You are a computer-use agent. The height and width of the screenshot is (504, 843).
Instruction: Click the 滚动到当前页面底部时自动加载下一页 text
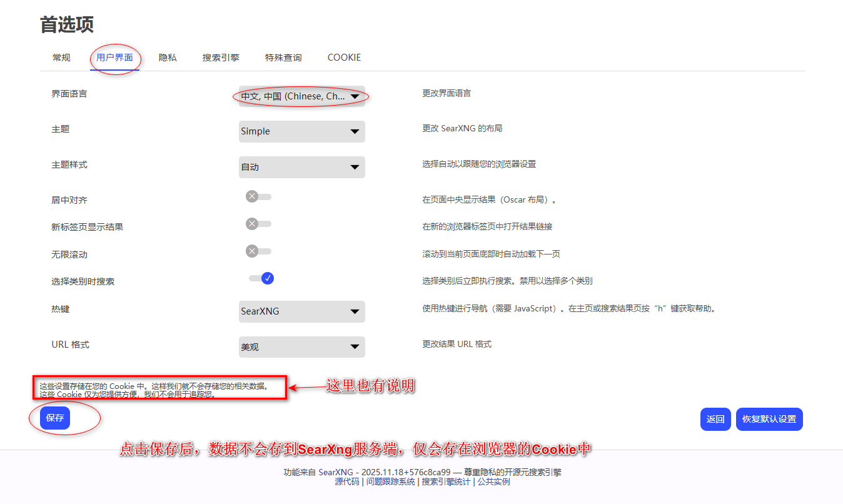(491, 254)
